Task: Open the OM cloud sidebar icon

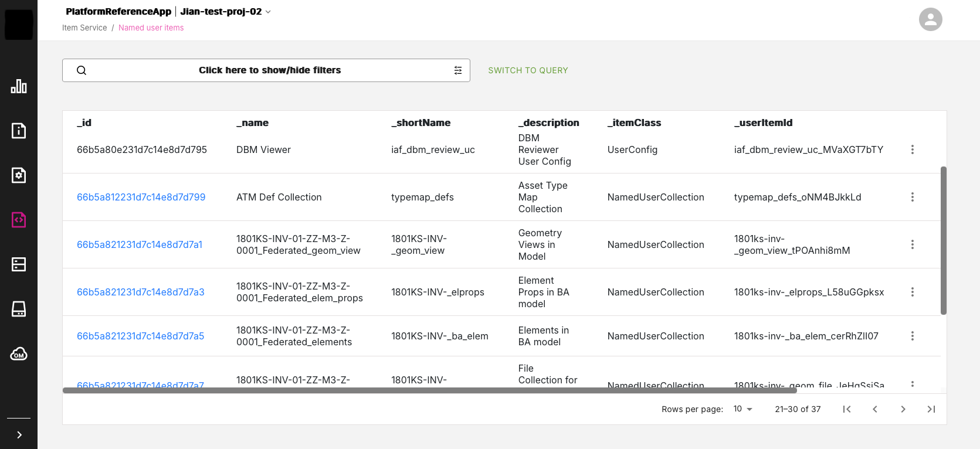Action: coord(19,354)
